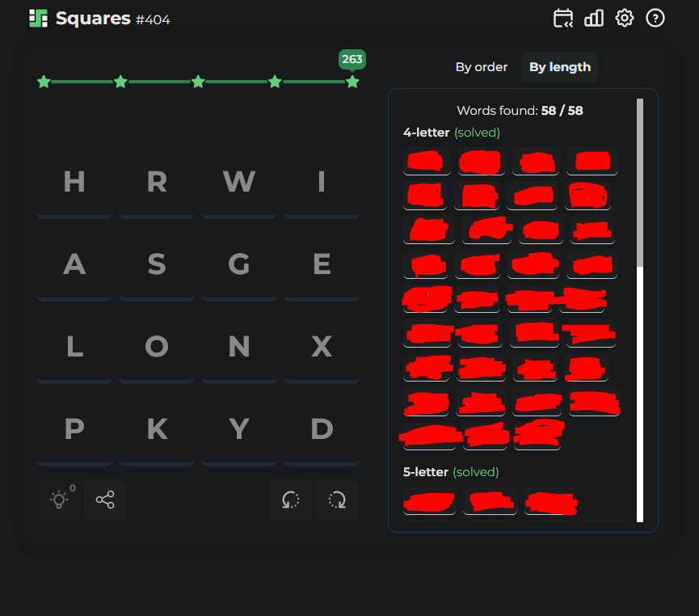Viewport: 699px width, 616px height.
Task: Select the H letter tile
Action: tap(74, 182)
